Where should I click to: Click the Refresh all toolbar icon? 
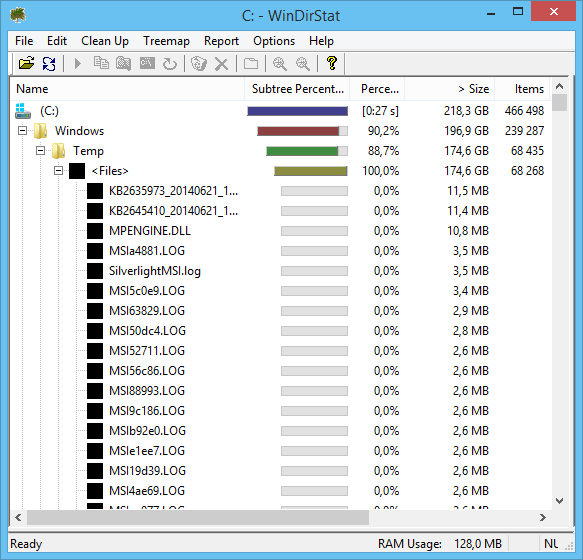point(49,64)
